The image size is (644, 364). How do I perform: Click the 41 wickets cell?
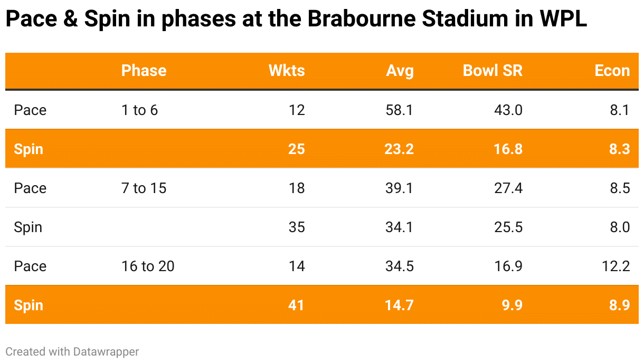297,305
